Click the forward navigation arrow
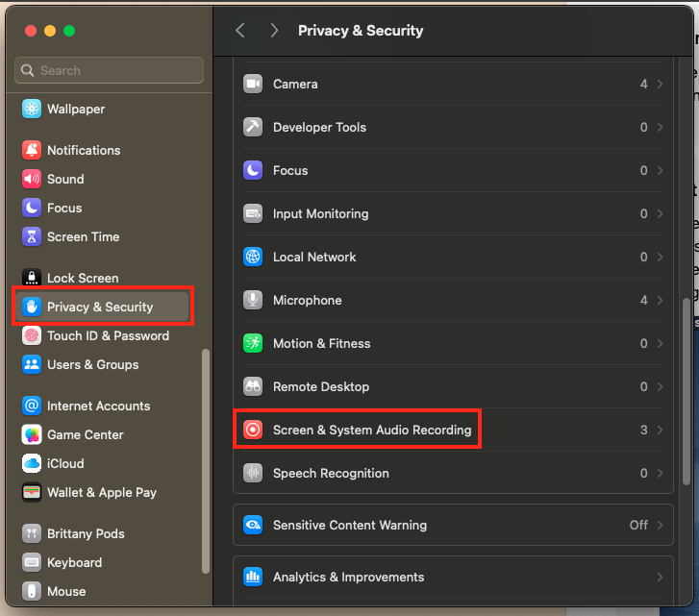Viewport: 699px width, 616px height. coord(274,31)
